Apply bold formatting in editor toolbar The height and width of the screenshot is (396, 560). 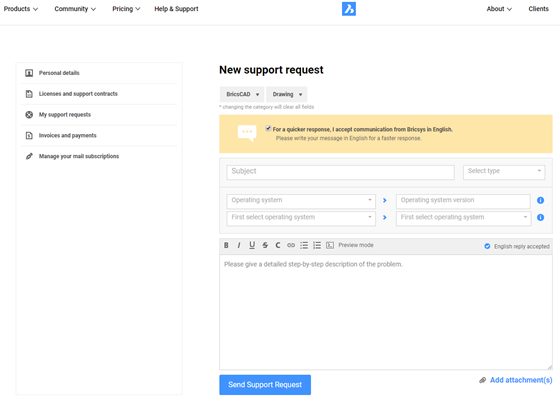[226, 245]
